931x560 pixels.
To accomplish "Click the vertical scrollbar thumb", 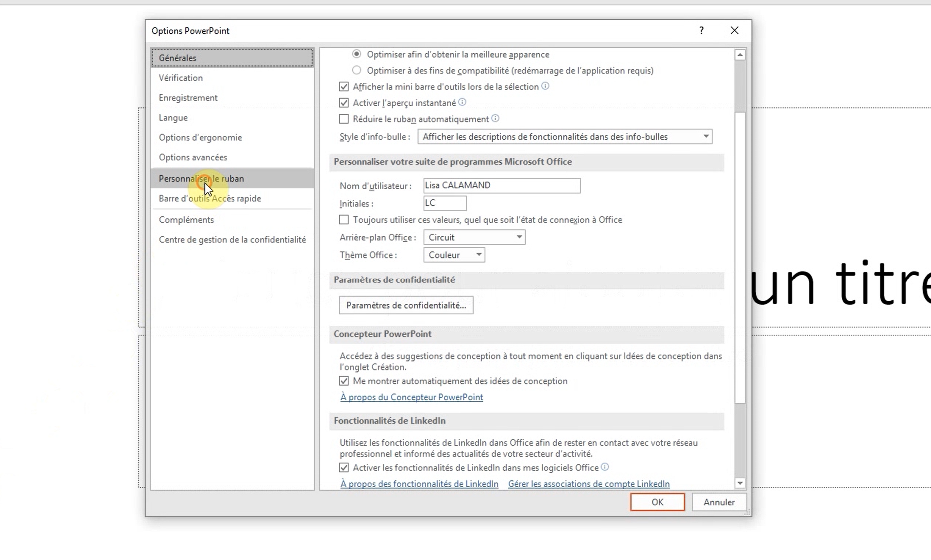I will 740,258.
